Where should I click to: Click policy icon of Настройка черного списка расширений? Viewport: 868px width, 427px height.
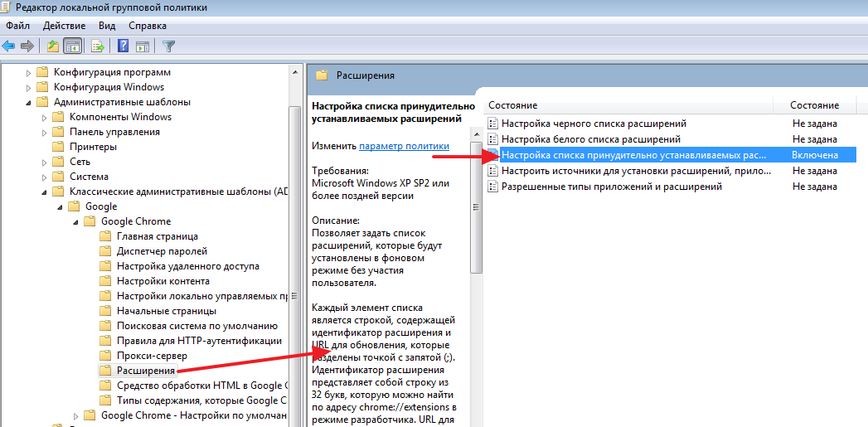pos(492,123)
